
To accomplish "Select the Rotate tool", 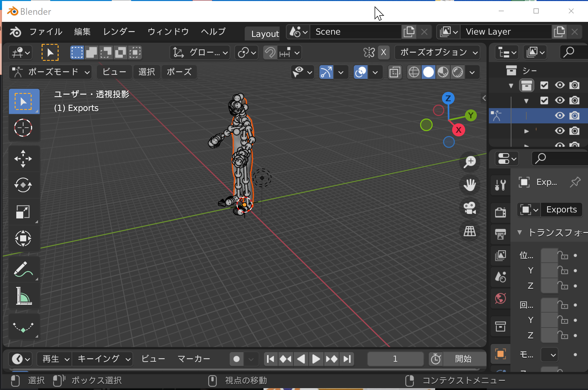I will (x=23, y=185).
